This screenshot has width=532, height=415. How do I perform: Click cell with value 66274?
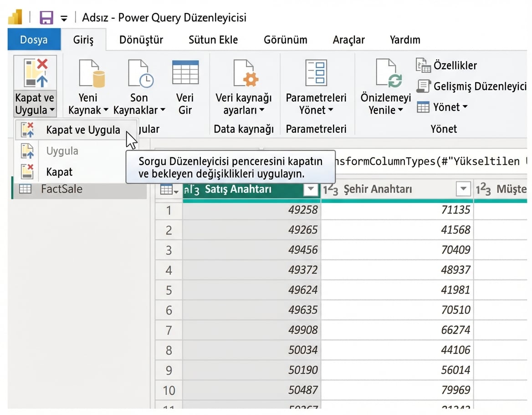click(x=397, y=330)
